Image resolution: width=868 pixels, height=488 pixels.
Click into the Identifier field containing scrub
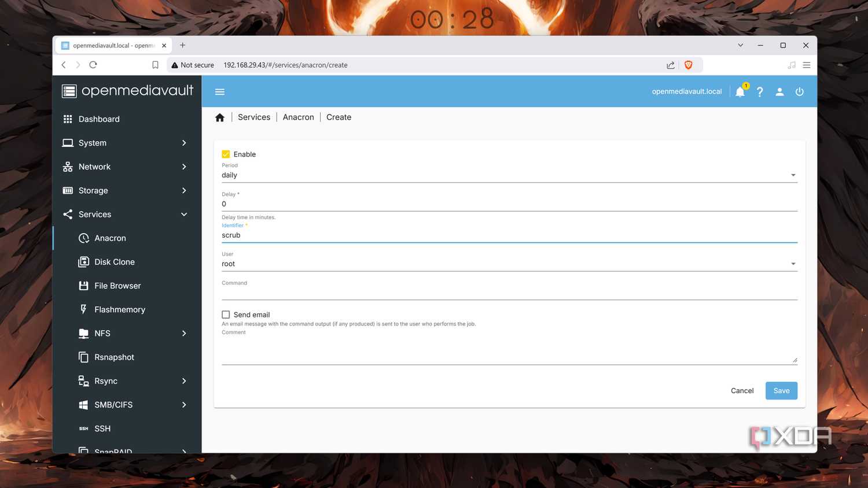[509, 235]
